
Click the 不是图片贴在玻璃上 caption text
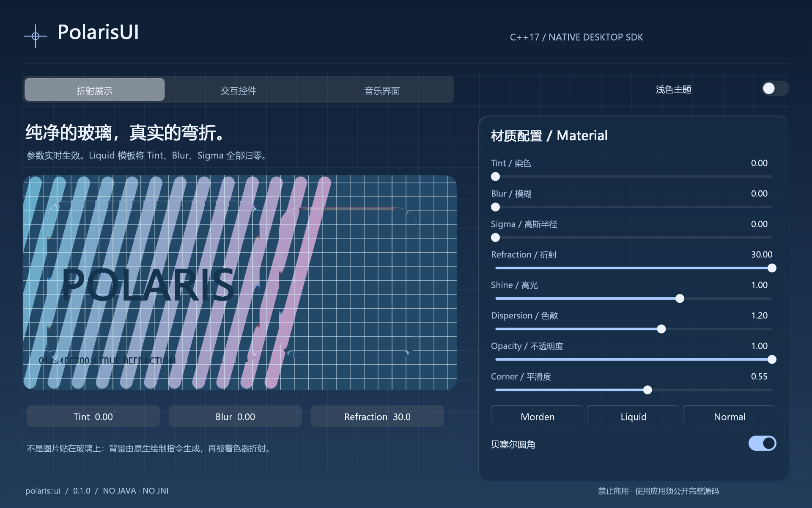click(148, 448)
